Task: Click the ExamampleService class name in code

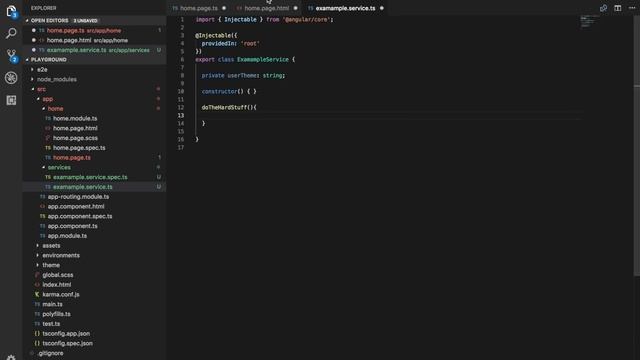Action: [x=262, y=60]
